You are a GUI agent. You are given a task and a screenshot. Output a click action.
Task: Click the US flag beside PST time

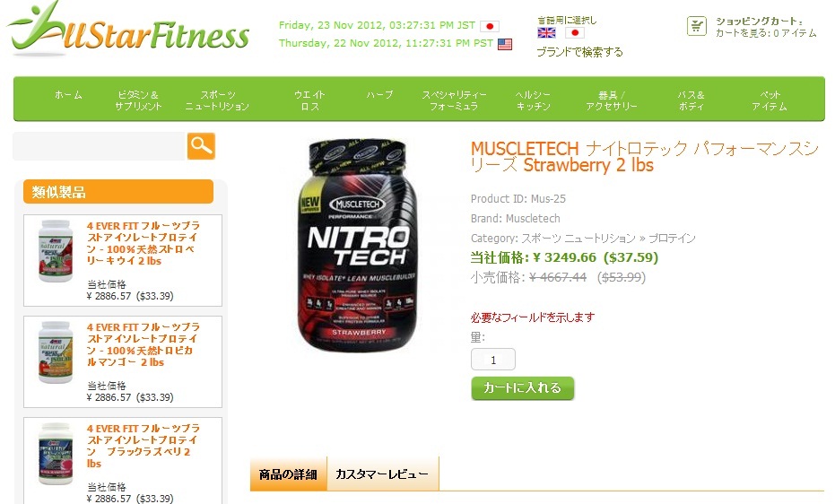coord(505,44)
